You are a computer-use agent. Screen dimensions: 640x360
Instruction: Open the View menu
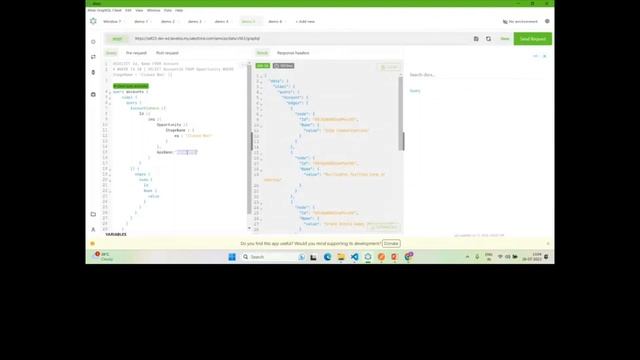click(x=139, y=10)
